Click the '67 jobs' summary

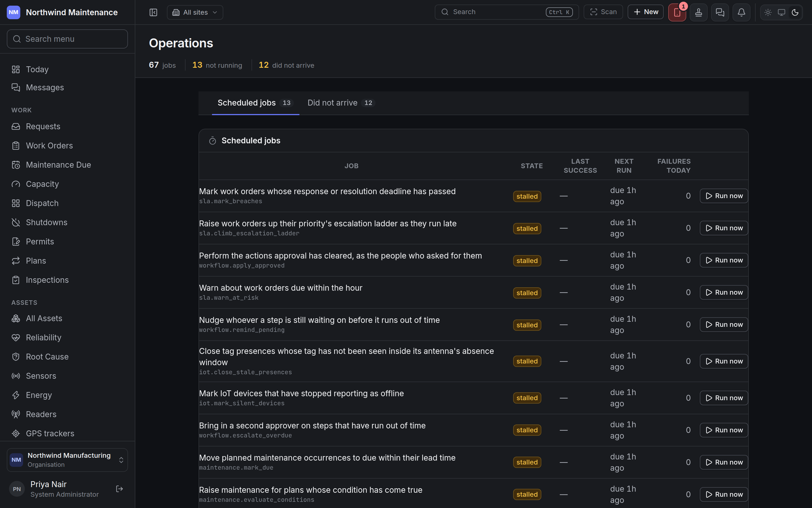162,65
